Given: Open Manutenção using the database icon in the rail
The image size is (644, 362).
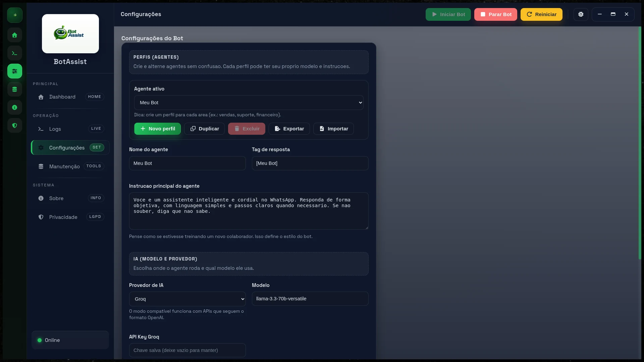Looking at the screenshot, I should point(14,89).
